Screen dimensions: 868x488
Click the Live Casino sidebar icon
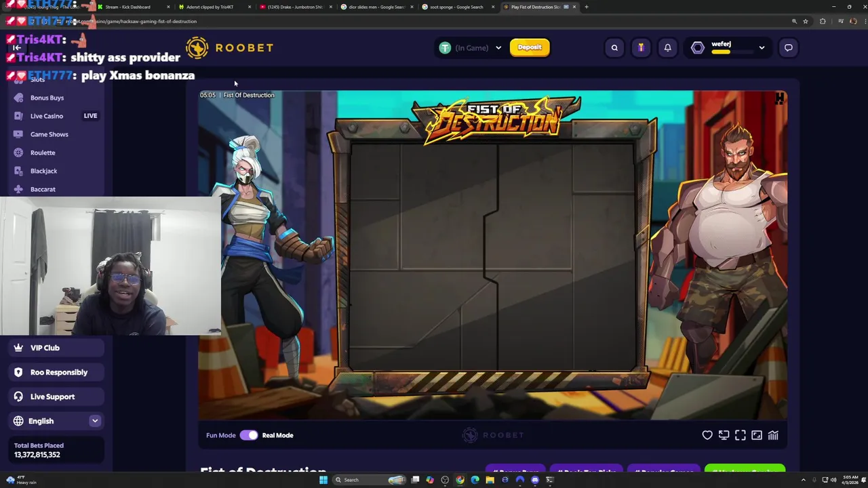tap(18, 116)
